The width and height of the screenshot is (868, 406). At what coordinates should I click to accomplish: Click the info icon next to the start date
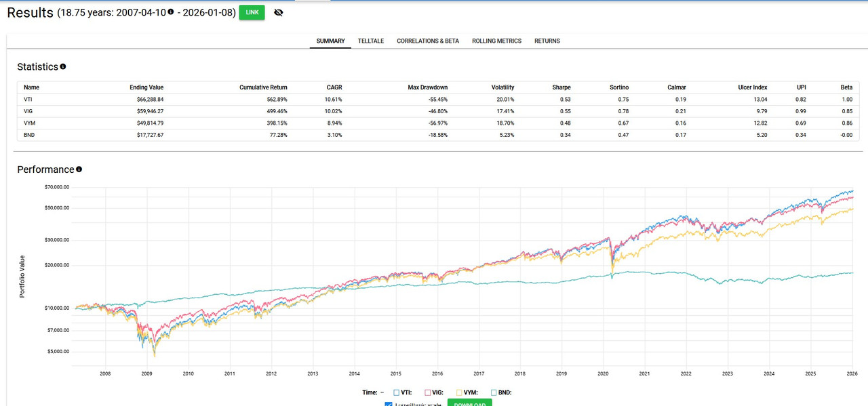[170, 12]
